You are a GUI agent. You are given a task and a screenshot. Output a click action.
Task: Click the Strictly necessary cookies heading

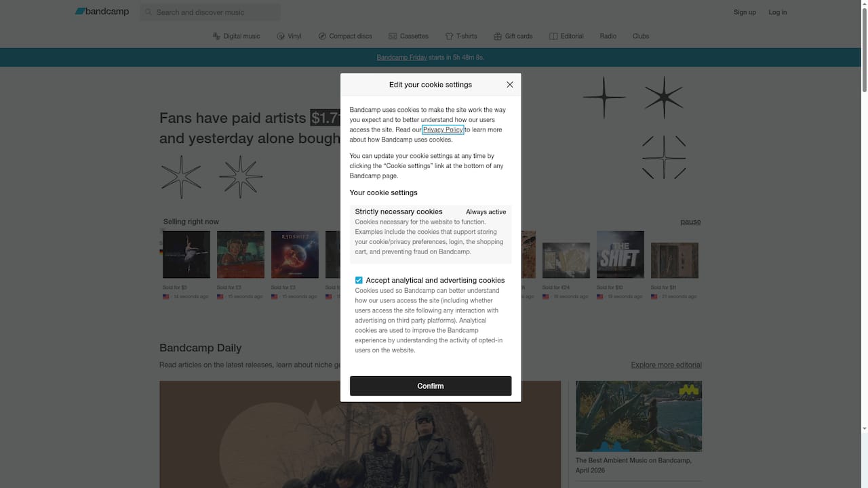tap(399, 211)
